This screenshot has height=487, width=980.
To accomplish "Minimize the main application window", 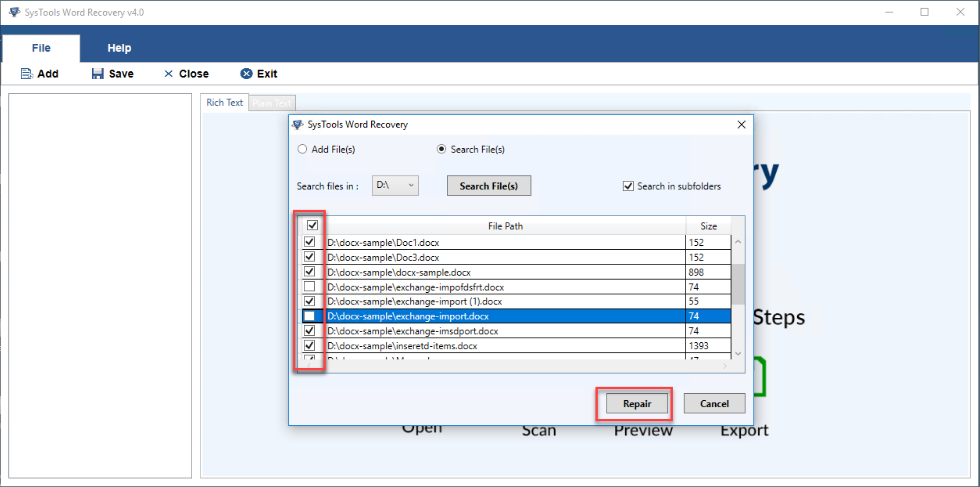I will pos(889,12).
